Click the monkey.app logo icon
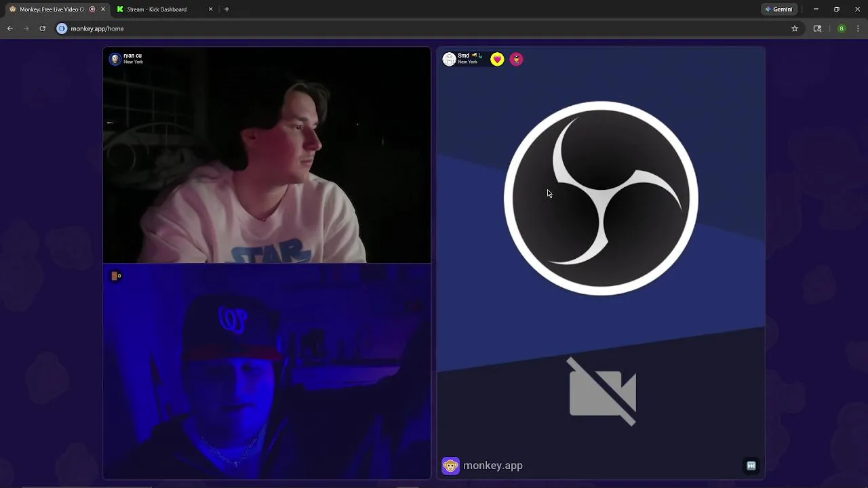 (x=450, y=466)
